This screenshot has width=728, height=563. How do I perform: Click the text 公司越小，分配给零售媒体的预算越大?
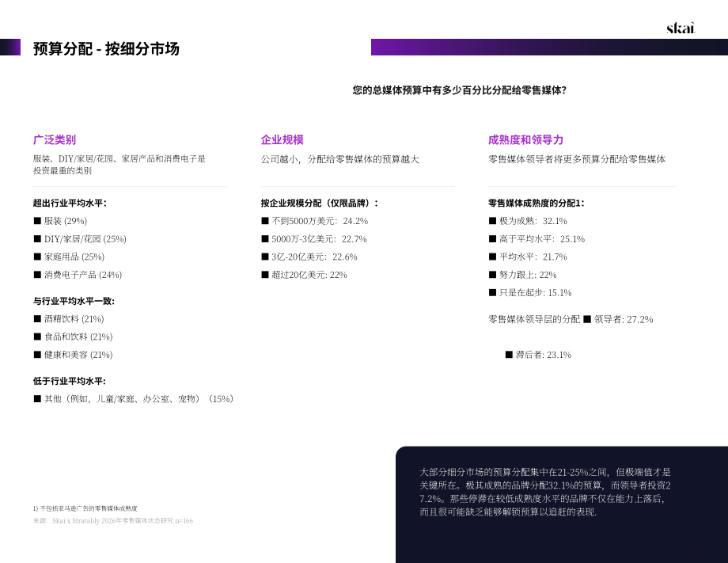(339, 159)
